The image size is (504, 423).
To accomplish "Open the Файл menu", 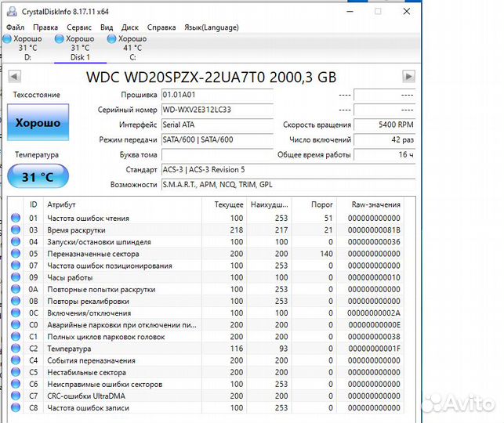I will [x=15, y=27].
